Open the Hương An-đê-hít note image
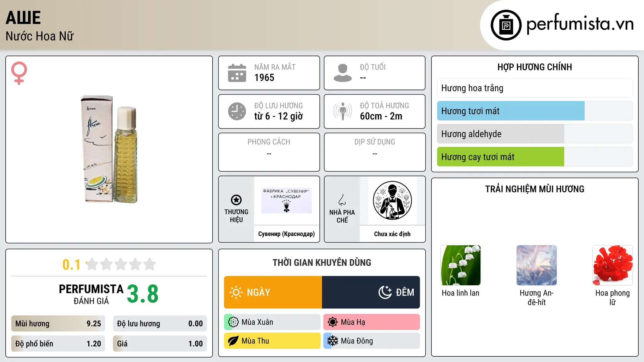644x362 pixels. 537,265
